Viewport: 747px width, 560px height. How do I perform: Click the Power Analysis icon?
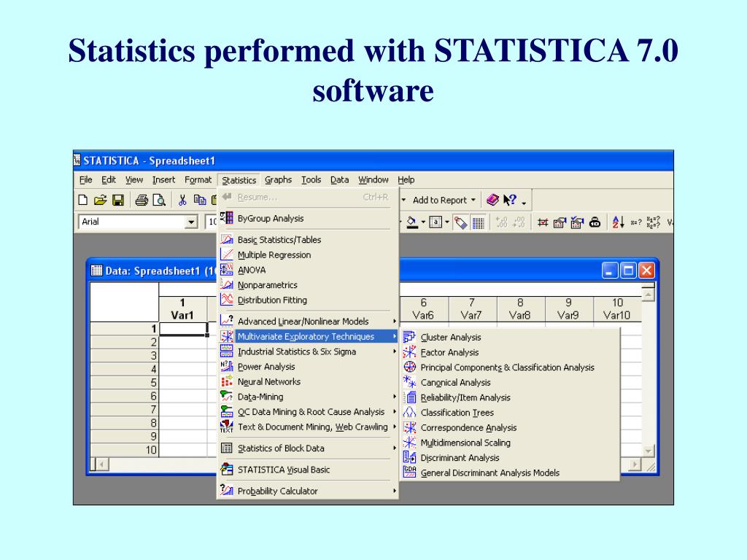coord(227,366)
